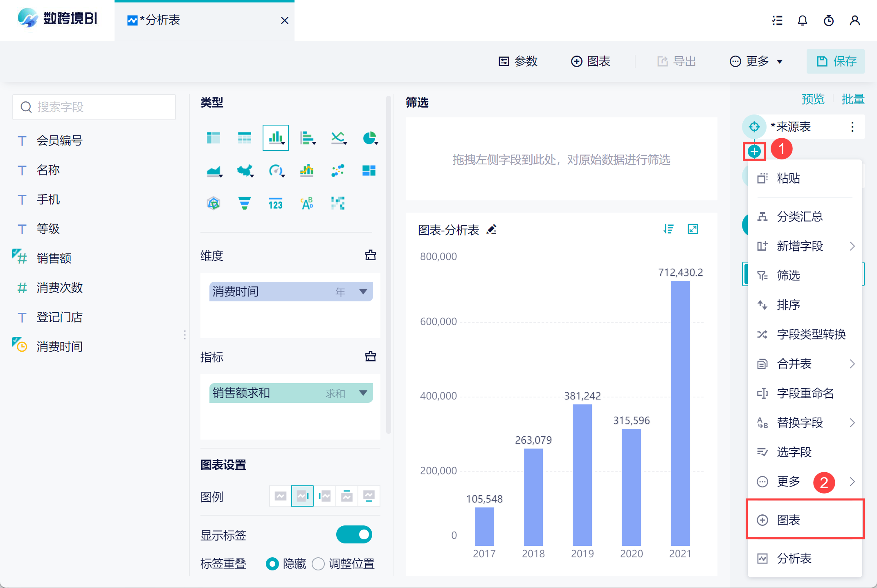
Task: Toggle the 显示标签 switch off
Action: [x=354, y=535]
